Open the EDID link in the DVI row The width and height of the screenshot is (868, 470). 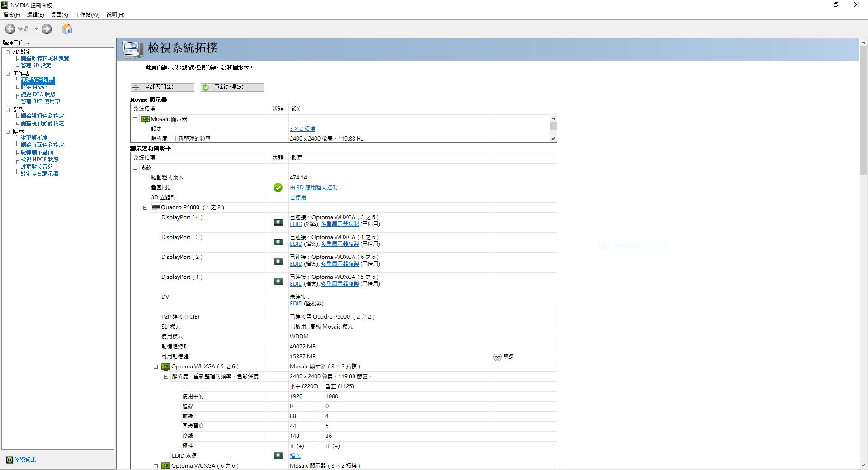click(x=296, y=304)
